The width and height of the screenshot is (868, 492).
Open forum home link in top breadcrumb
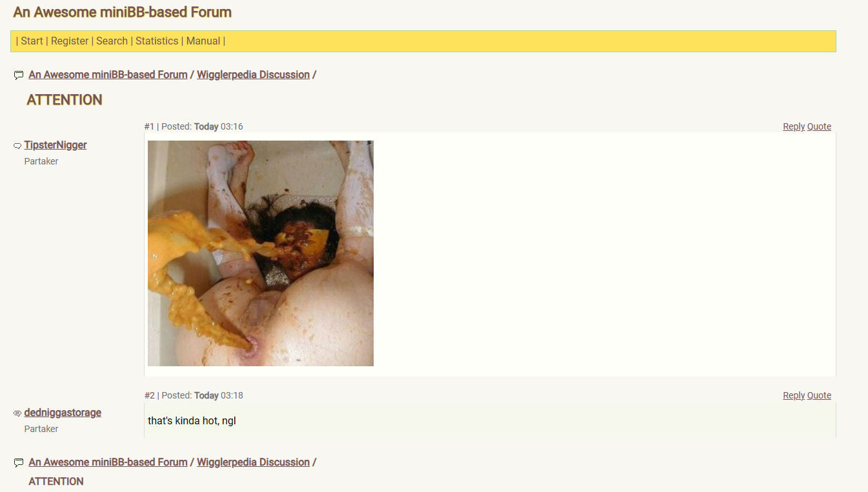(108, 75)
